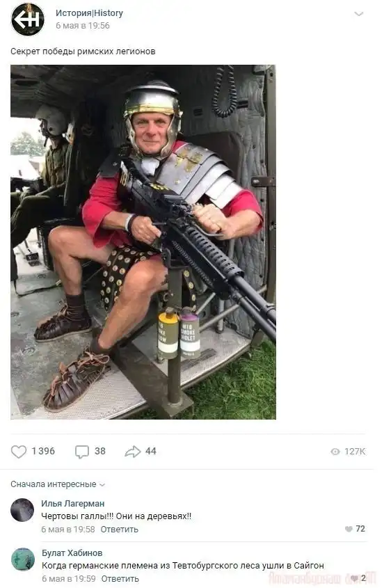Viewport: 384px width, 588px height.
Task: Open Илья Лагерман's profile name
Action: [x=73, y=504]
